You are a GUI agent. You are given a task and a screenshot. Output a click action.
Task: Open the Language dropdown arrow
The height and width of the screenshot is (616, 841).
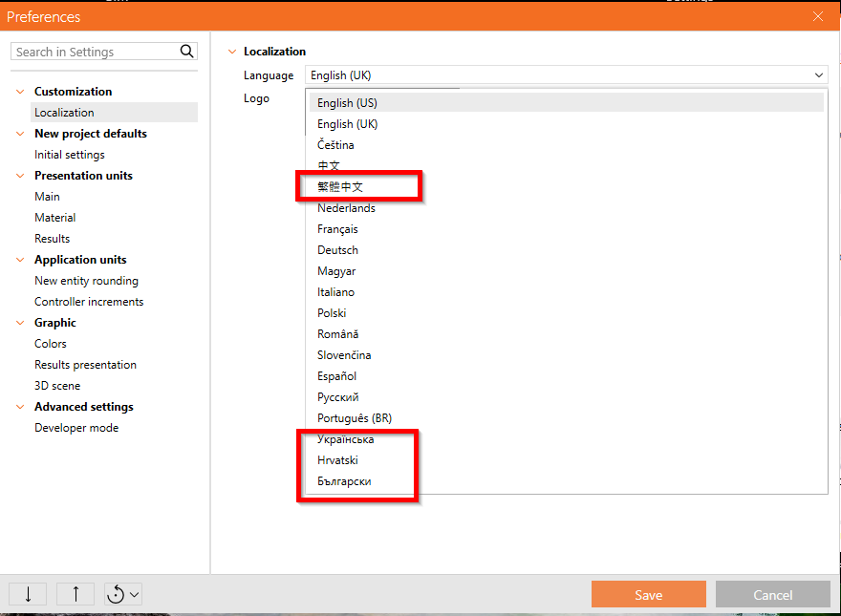point(819,75)
